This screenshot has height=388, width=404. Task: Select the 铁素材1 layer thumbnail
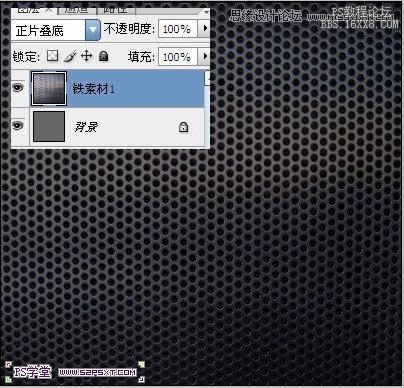[x=49, y=89]
